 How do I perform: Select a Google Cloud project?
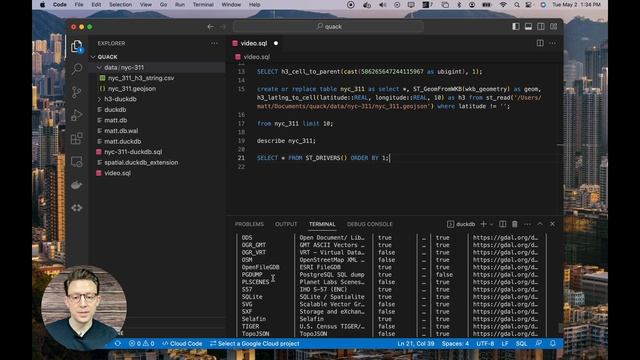(x=255, y=344)
